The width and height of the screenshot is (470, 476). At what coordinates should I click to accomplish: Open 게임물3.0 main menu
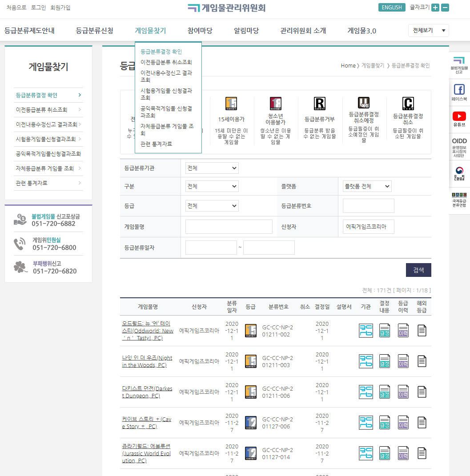tap(362, 31)
